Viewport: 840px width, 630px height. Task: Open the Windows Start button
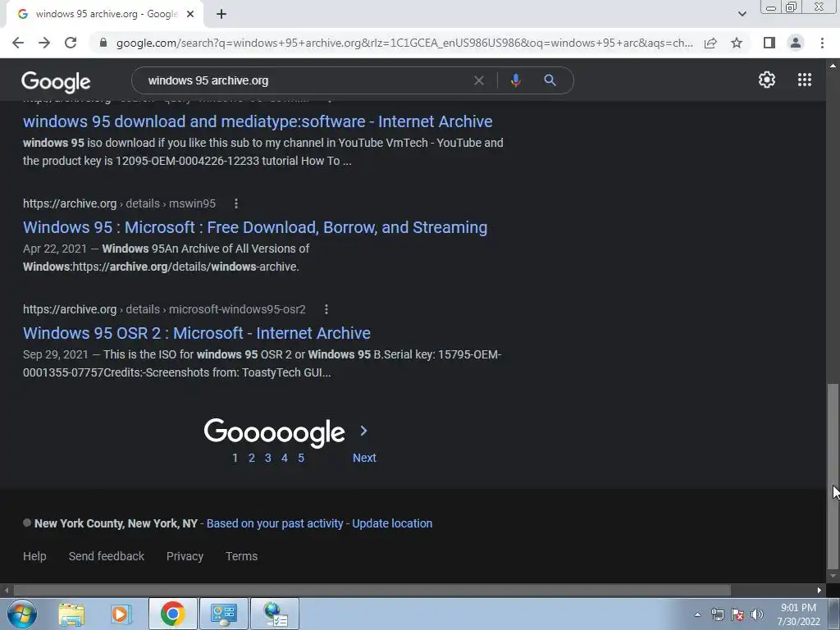pos(22,614)
